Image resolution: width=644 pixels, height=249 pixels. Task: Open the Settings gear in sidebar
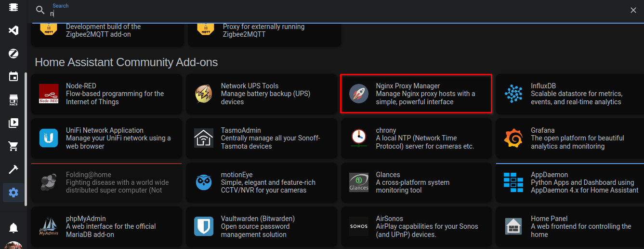[13, 193]
